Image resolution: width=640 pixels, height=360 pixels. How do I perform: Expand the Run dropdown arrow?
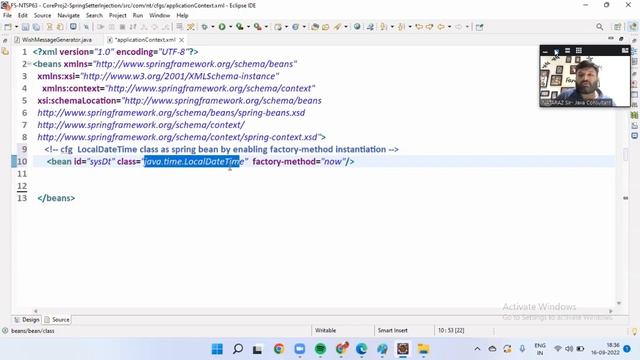[x=230, y=27]
